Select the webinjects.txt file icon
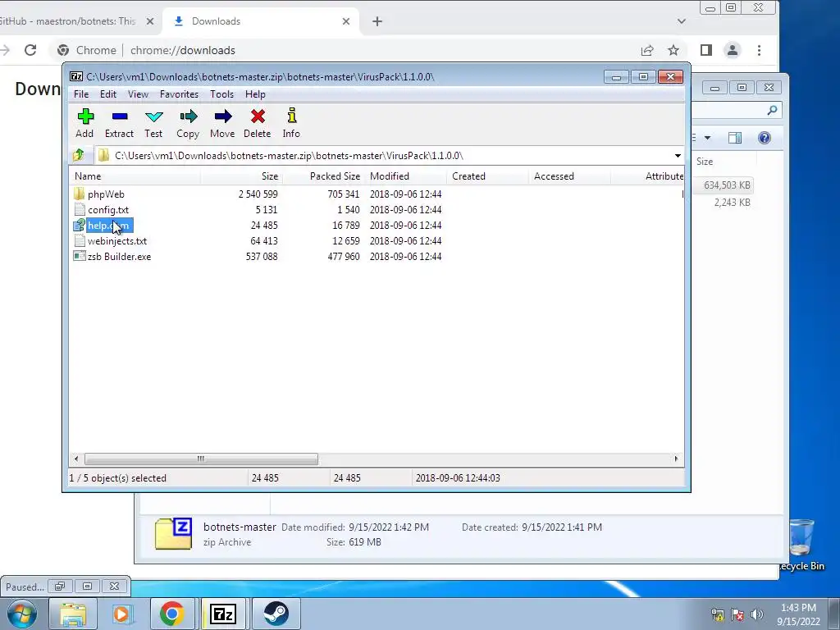The width and height of the screenshot is (840, 630). point(80,240)
